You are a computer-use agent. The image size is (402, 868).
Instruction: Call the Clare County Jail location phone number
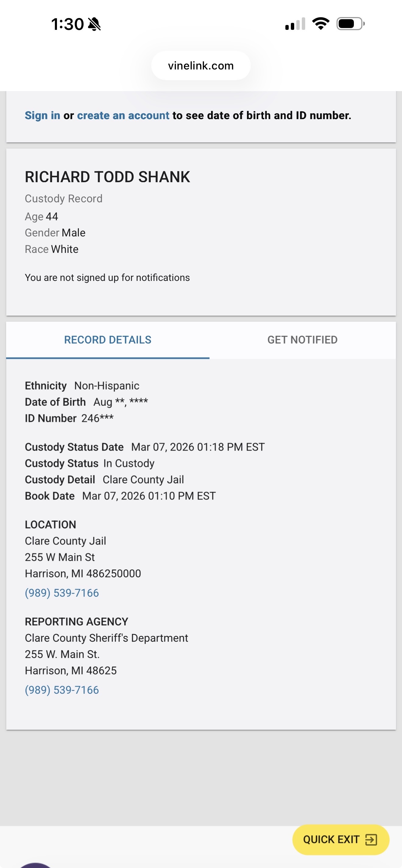(62, 593)
